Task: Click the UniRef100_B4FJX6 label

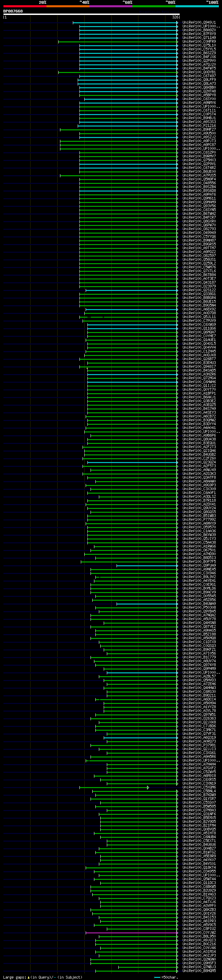Action: pyautogui.click(x=199, y=57)
